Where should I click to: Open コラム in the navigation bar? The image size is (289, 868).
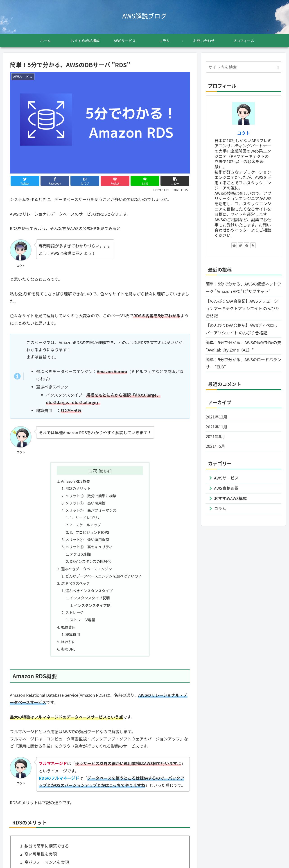coord(164,41)
